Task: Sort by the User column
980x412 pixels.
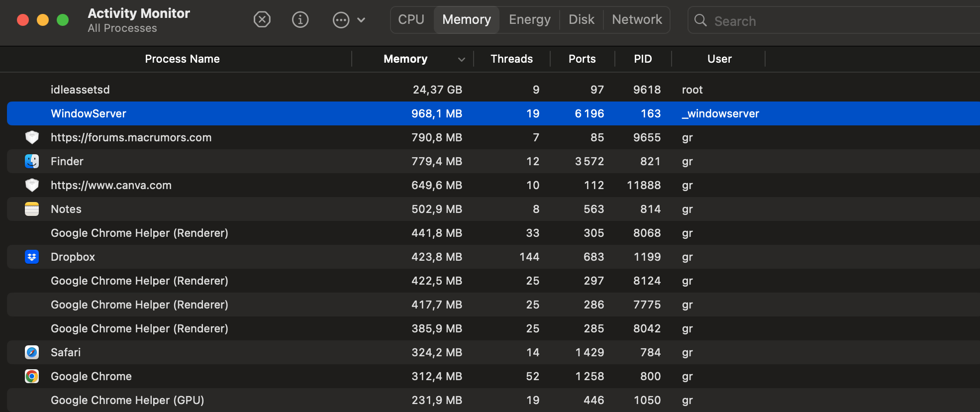Action: pyautogui.click(x=719, y=59)
